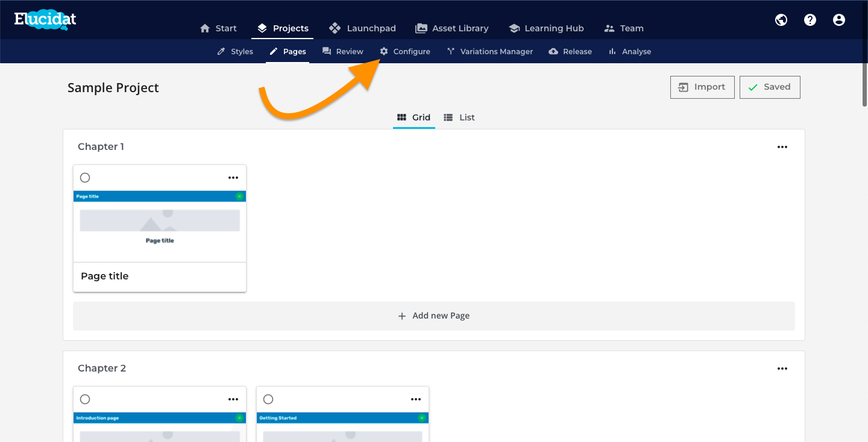Open Chapter 2 options menu
The width and height of the screenshot is (868, 442).
coord(782,369)
